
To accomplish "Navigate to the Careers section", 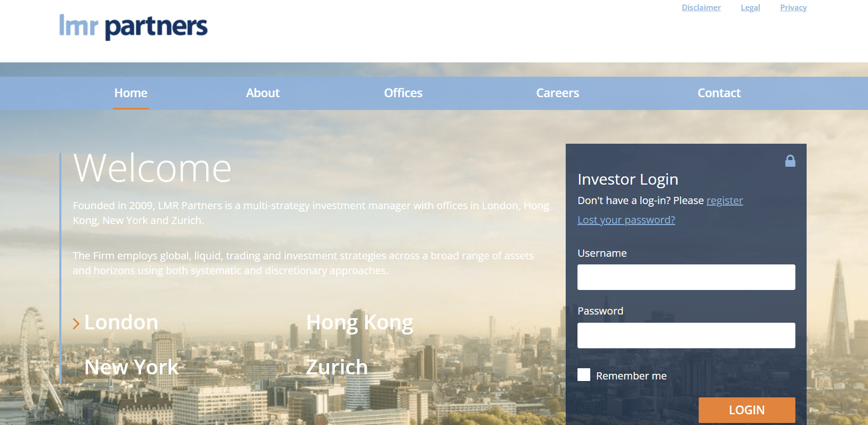I will (557, 93).
